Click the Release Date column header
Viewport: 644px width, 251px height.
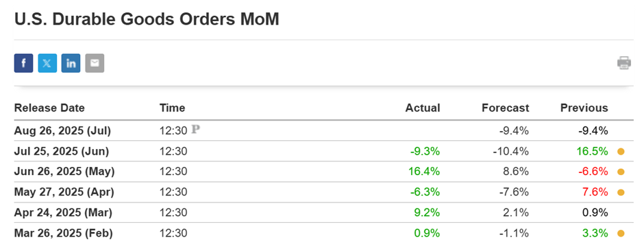click(x=49, y=108)
